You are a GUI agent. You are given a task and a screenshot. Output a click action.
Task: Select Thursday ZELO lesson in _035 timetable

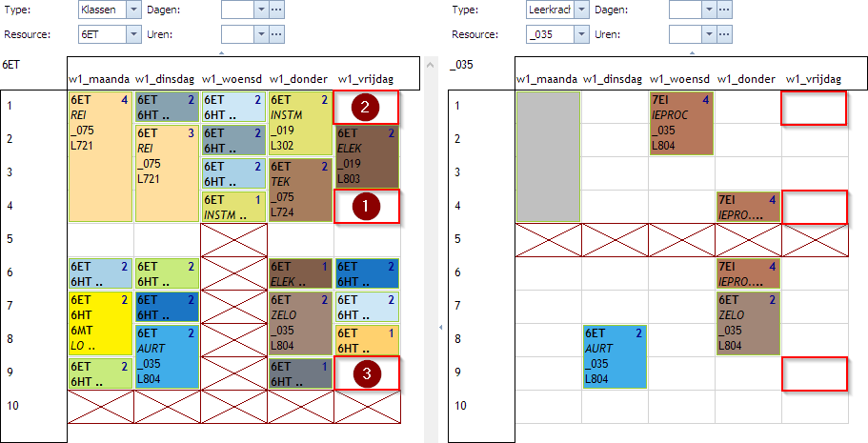coord(749,323)
